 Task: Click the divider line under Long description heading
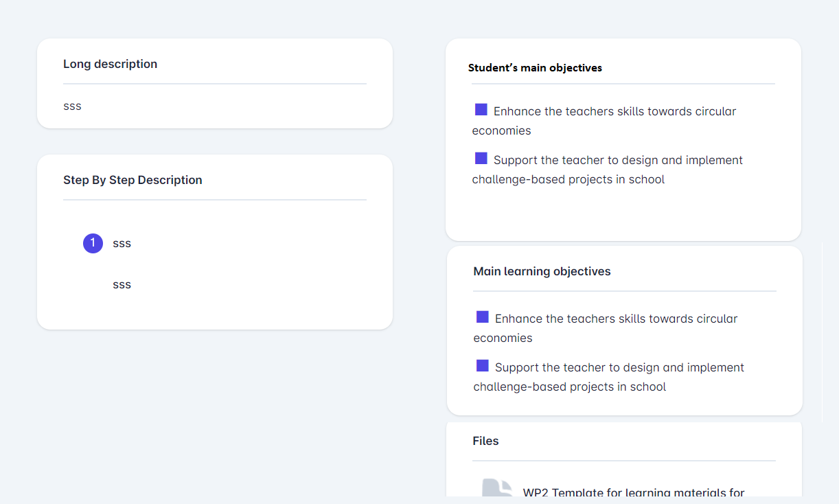tap(214, 84)
